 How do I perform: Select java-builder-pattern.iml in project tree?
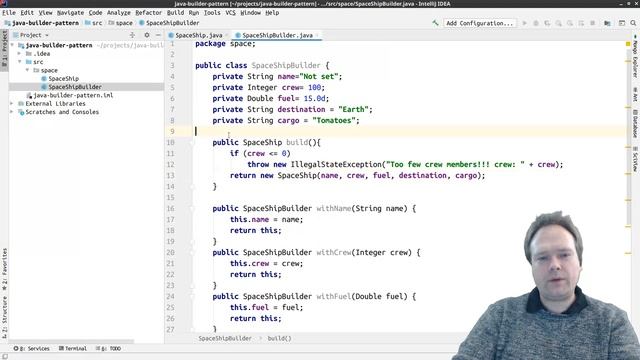[x=73, y=95]
